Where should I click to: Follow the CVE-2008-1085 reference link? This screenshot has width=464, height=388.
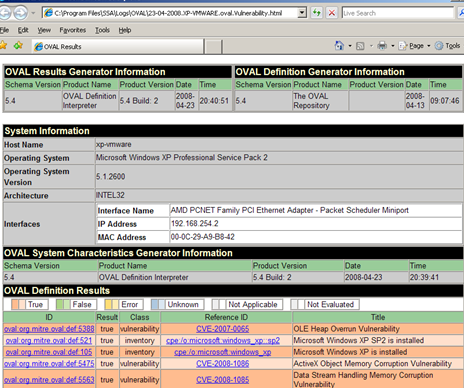pyautogui.click(x=223, y=380)
